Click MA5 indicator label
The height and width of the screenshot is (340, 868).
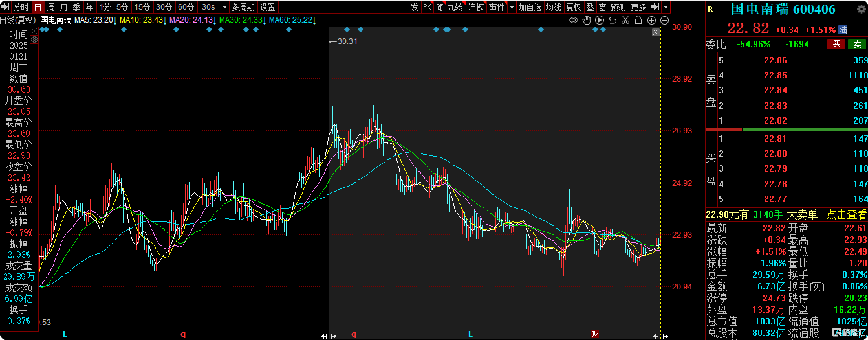tap(96, 20)
